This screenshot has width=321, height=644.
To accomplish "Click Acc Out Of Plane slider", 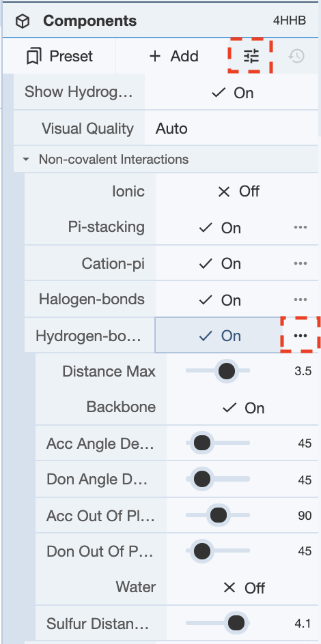I will tap(218, 516).
